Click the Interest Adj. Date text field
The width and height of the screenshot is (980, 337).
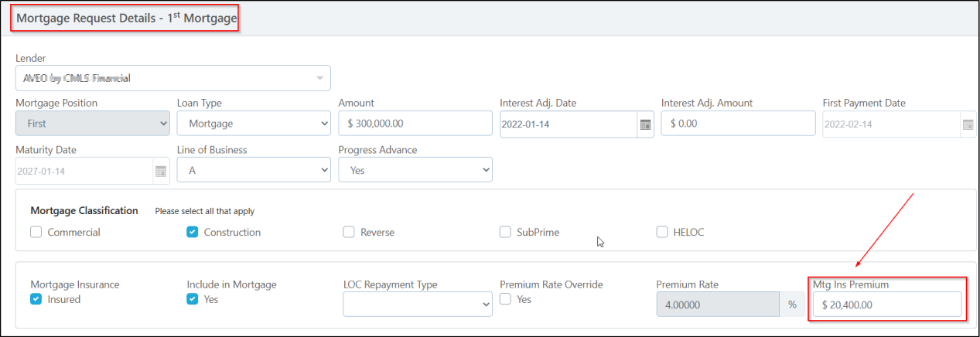(x=568, y=124)
